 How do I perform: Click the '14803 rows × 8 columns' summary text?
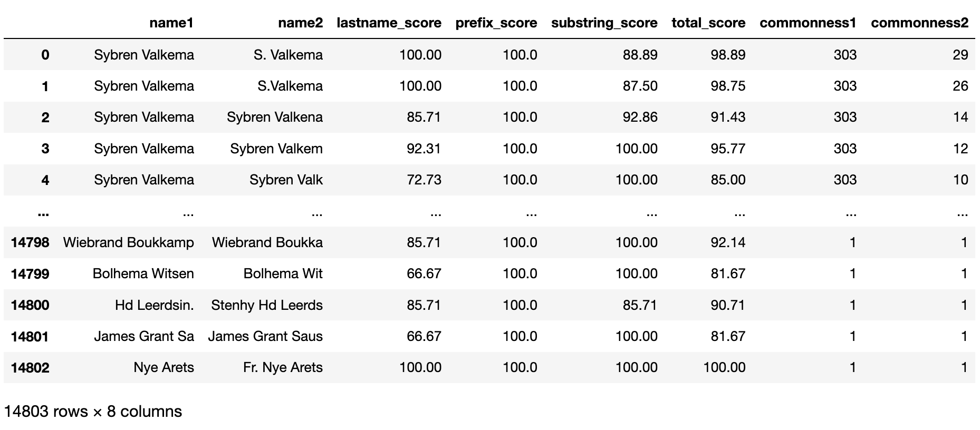coord(93,412)
